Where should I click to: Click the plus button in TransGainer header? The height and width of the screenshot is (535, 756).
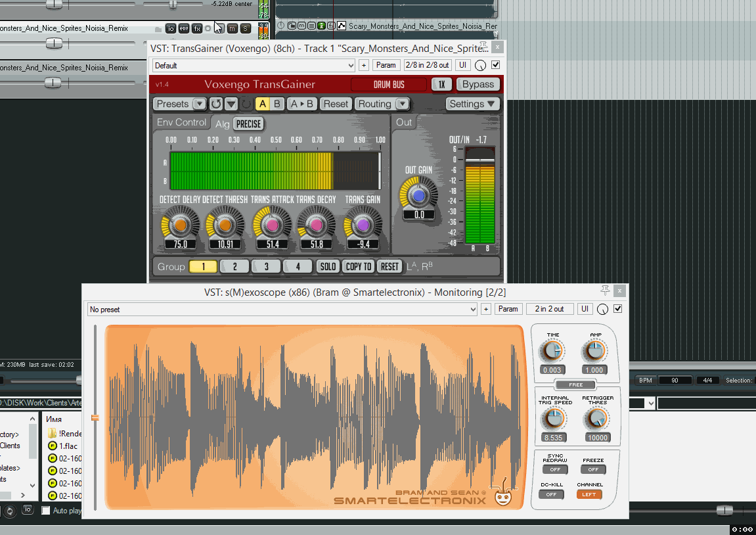pos(363,65)
